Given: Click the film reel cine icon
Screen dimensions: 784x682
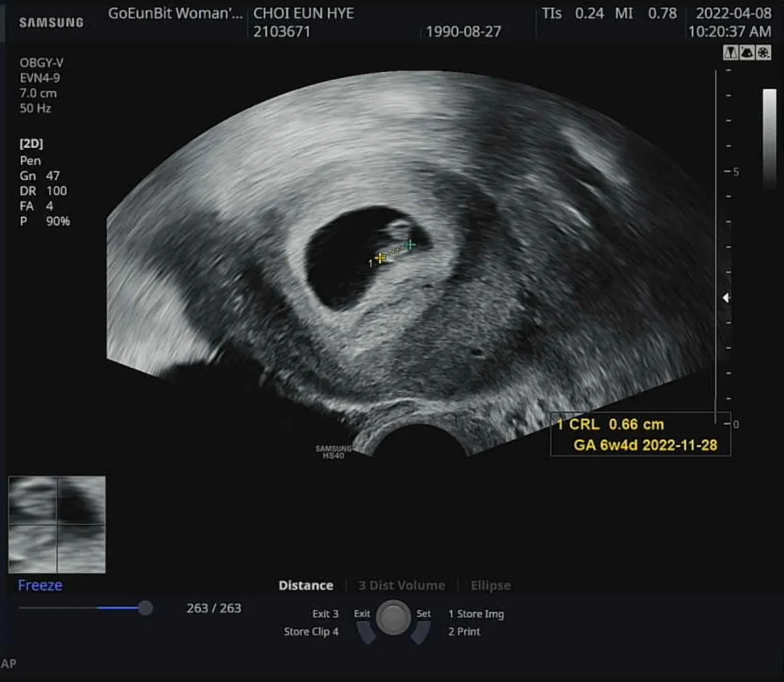Looking at the screenshot, I should tap(764, 52).
